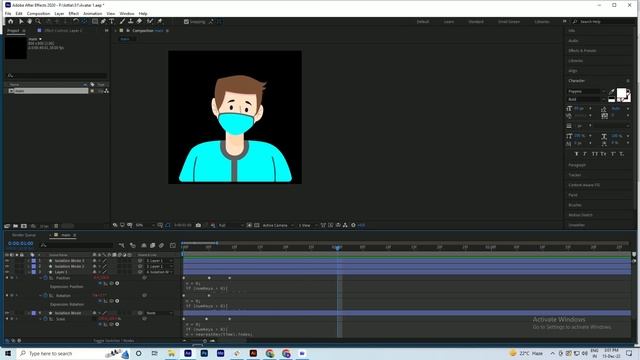Click the Subscript text style icon
The image size is (640, 360).
(x=622, y=154)
